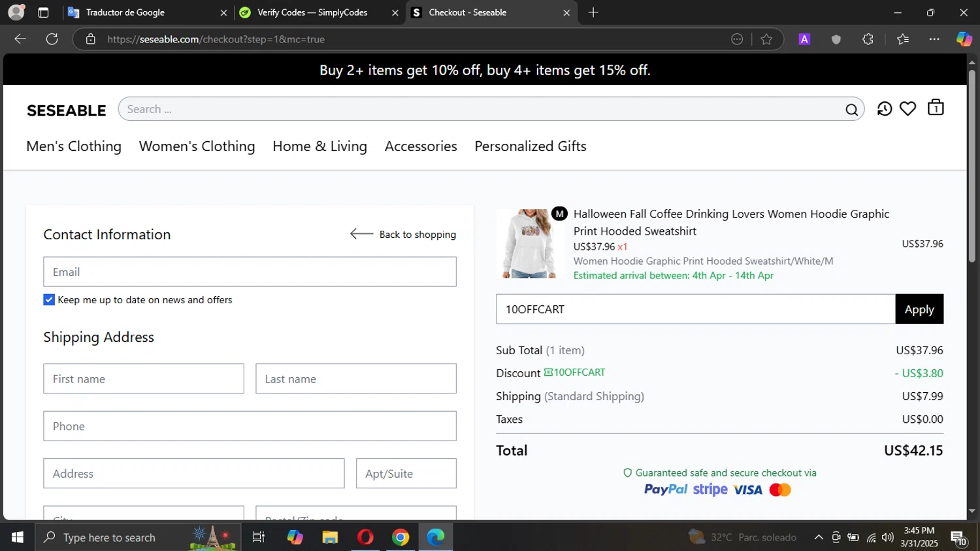Focus the Last name field

pos(356,378)
